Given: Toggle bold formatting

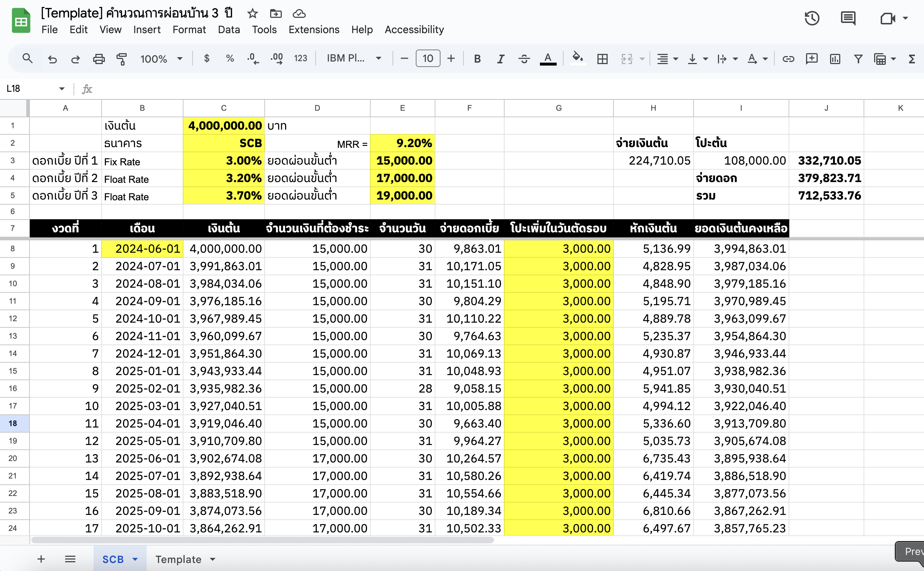Looking at the screenshot, I should pyautogui.click(x=477, y=59).
